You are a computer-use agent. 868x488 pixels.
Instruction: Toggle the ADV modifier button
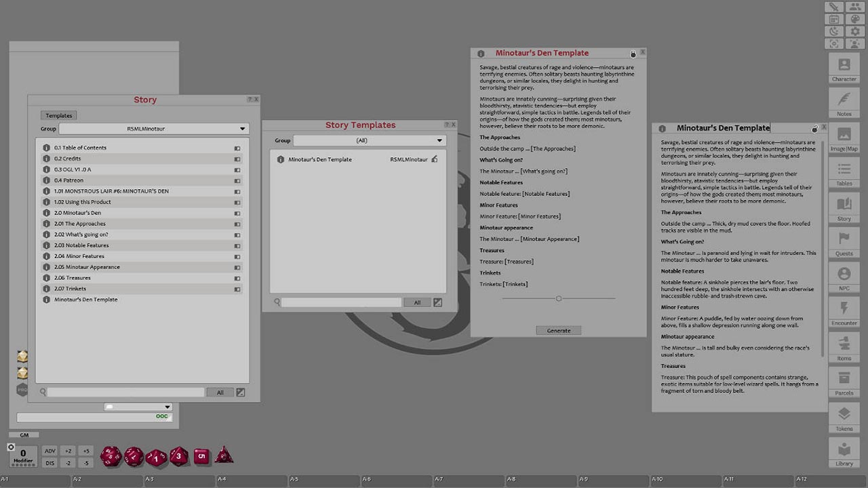pyautogui.click(x=50, y=451)
